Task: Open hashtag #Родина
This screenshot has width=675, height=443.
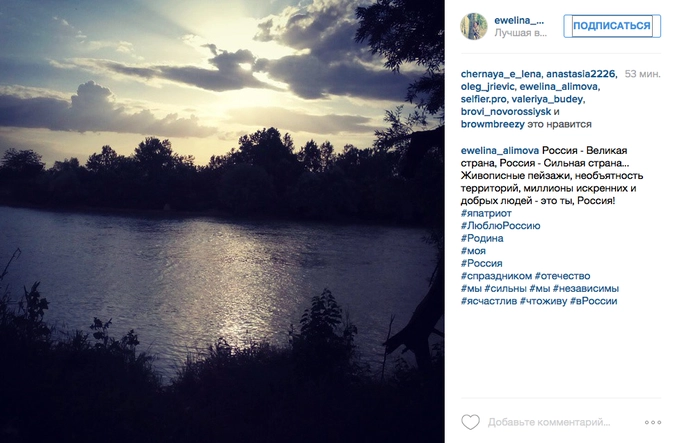Action: (482, 238)
